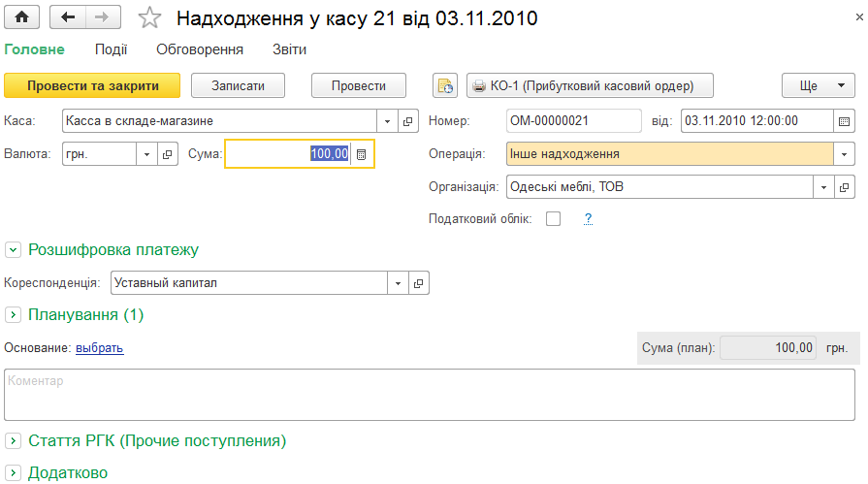
Task: Click the date field 03.11.2010 12:00:00
Action: [757, 121]
